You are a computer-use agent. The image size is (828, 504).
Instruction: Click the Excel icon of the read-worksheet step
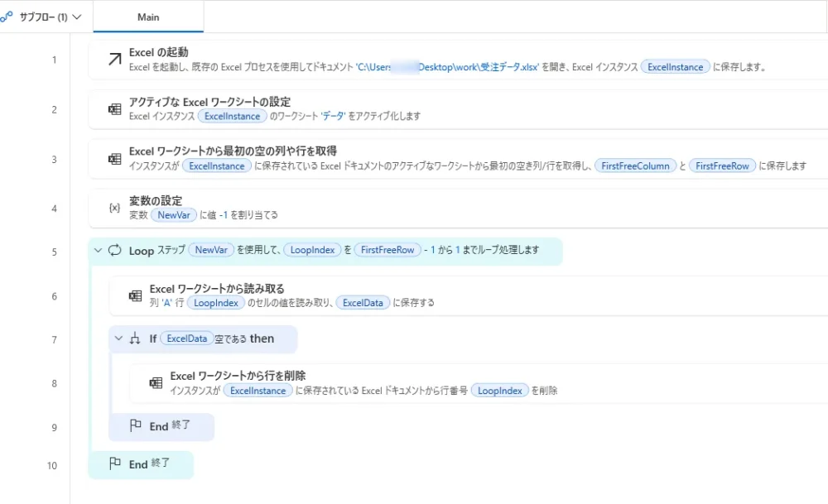point(135,295)
